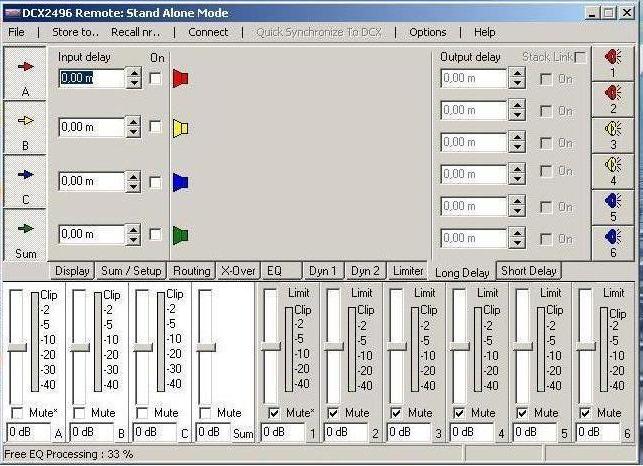Viewport: 643px width, 466px height.
Task: Click blue speaker icon for input C delay
Action: 180,182
